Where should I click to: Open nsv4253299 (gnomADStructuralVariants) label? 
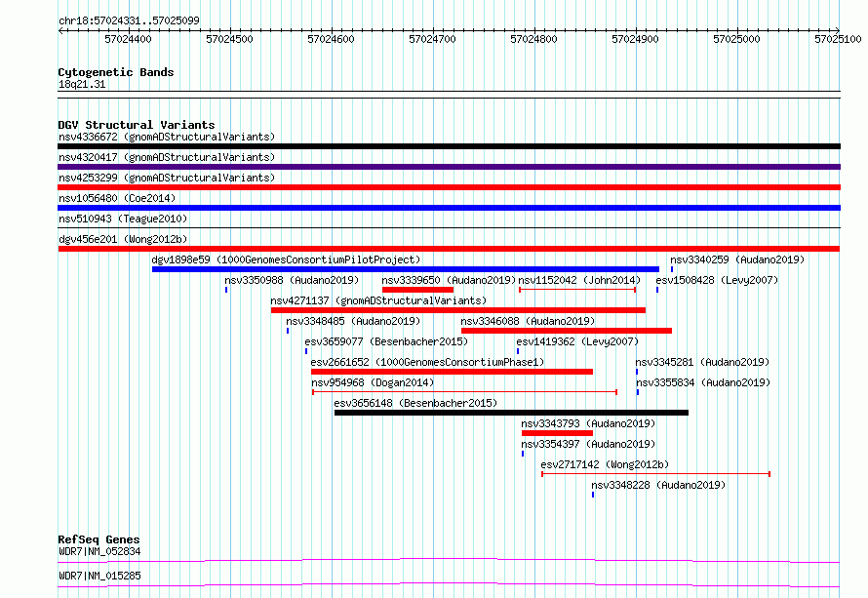coord(167,178)
